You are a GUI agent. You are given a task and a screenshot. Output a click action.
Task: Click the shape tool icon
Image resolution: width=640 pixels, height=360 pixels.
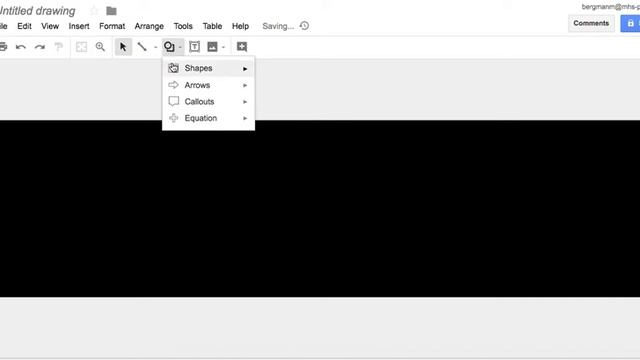click(x=169, y=47)
